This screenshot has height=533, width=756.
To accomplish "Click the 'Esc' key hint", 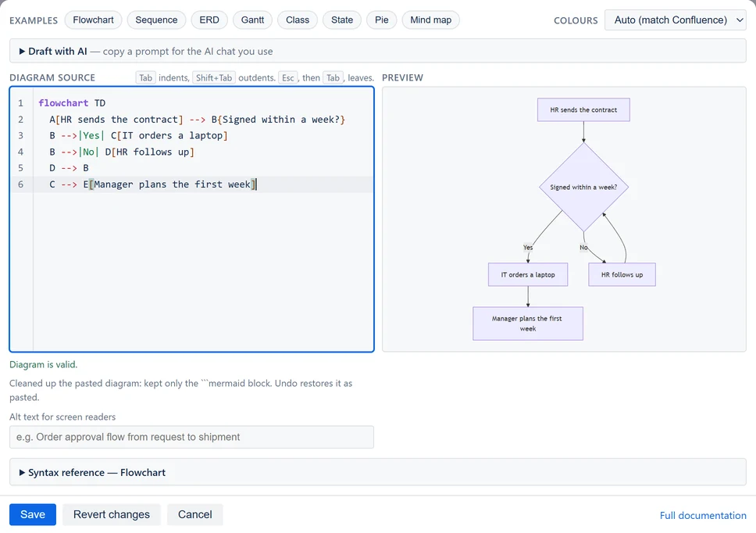I will tap(288, 77).
